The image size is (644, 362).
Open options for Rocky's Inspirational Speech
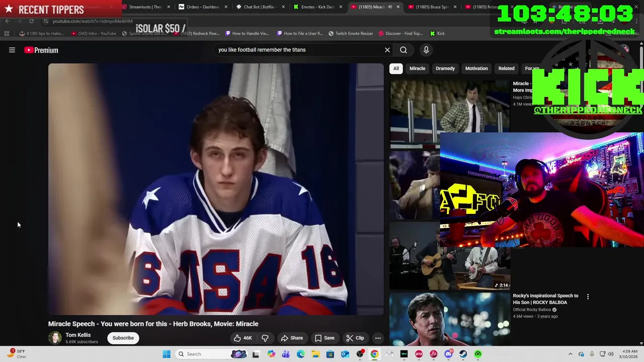588,297
